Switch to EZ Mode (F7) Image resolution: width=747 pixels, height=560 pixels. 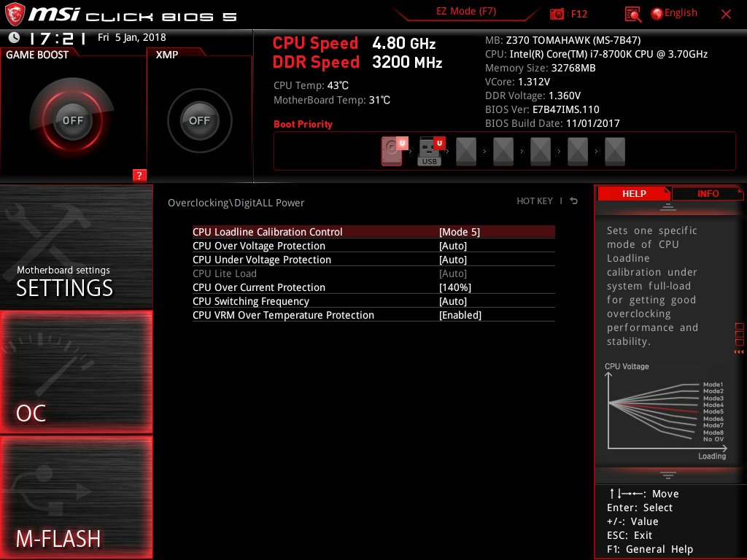pyautogui.click(x=466, y=11)
